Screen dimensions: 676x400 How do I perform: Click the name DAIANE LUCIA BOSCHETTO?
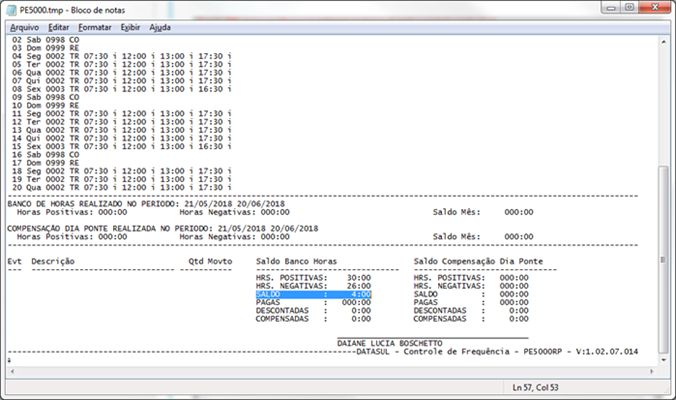point(390,344)
